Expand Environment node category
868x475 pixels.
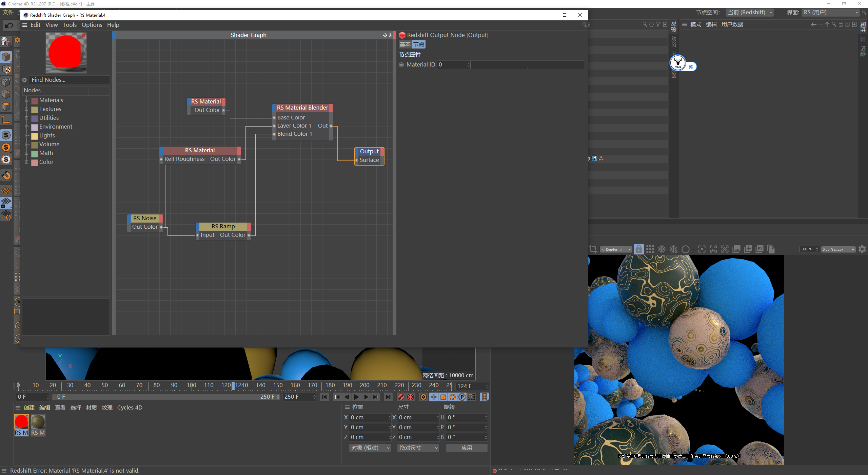[27, 127]
